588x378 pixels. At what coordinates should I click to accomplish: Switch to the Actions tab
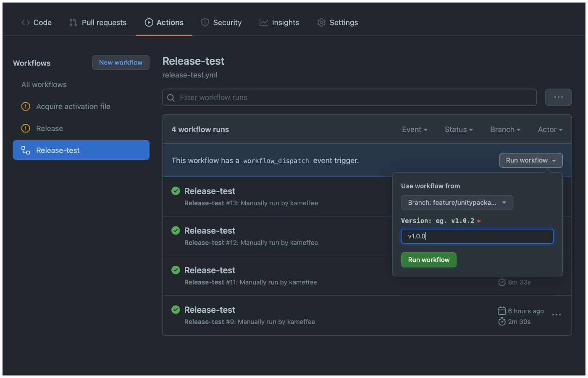[x=164, y=23]
